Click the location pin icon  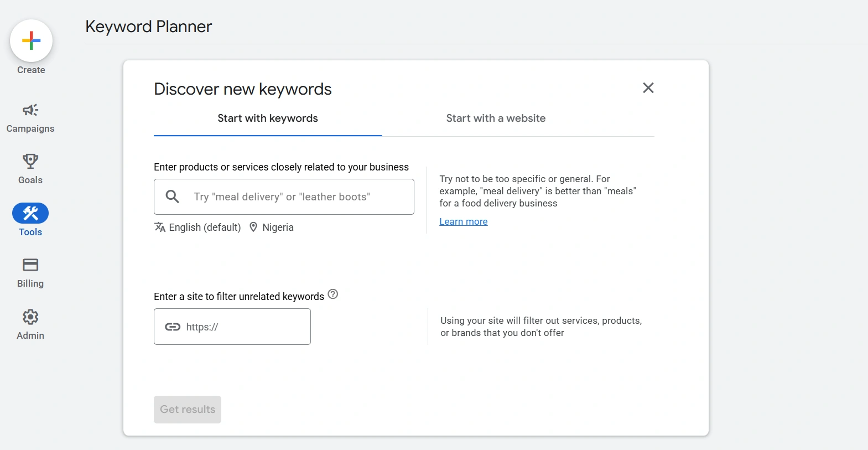click(253, 227)
